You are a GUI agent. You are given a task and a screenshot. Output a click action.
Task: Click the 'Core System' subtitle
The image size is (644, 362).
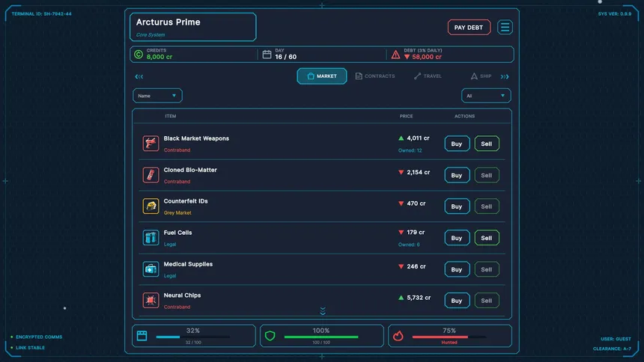pos(151,35)
